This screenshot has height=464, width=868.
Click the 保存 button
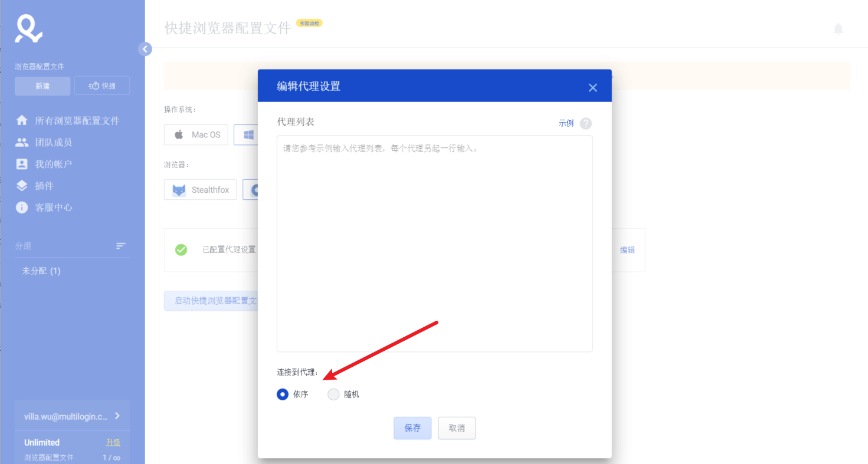[x=412, y=428]
